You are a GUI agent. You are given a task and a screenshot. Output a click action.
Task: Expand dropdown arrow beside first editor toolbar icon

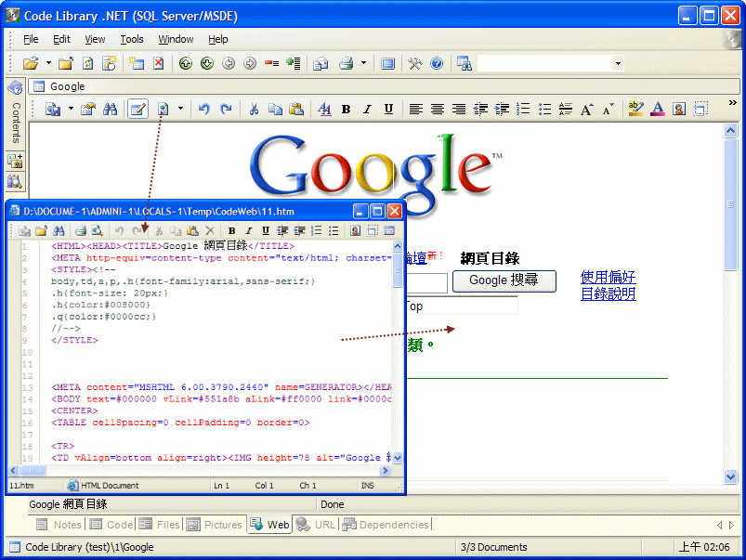[x=71, y=109]
